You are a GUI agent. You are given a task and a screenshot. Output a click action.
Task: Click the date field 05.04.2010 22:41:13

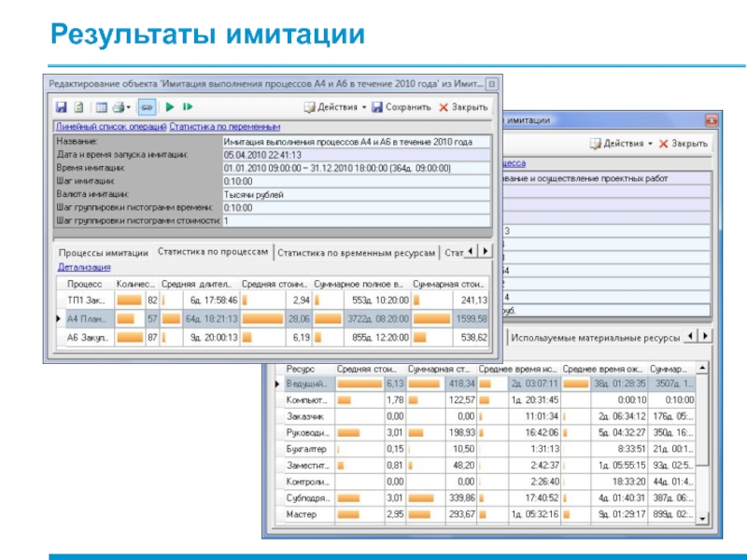pyautogui.click(x=357, y=155)
